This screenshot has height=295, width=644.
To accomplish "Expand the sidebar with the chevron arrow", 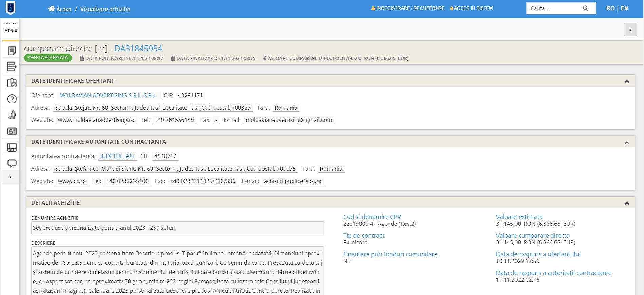I will [x=11, y=177].
